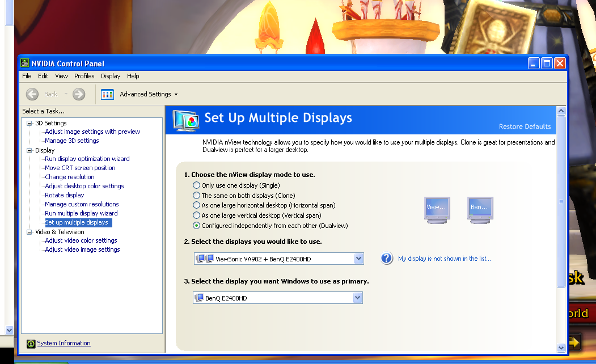Click the content pane vertical scrollbar thumb
Viewport: 596px width, 364px height.
(561, 202)
